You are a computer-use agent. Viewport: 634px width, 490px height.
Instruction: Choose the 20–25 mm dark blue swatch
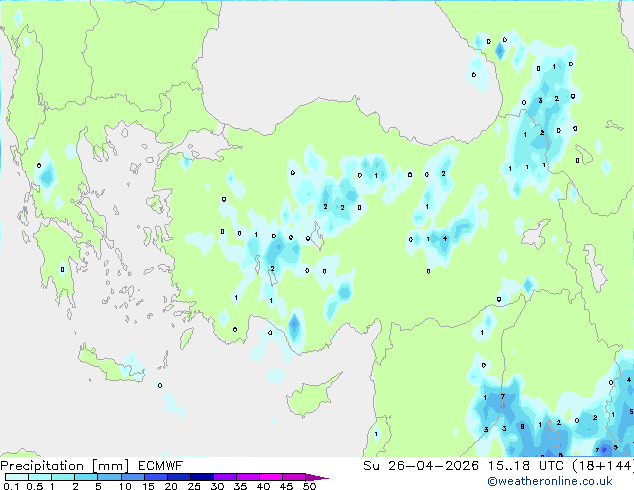179,477
